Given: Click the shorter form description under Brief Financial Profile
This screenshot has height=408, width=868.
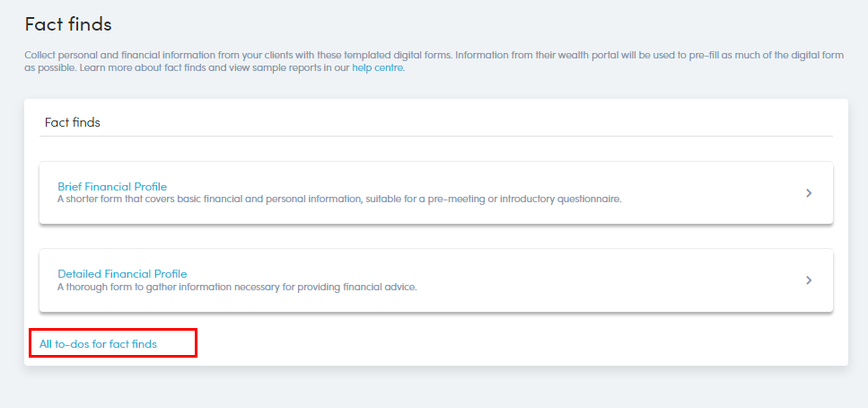Looking at the screenshot, I should 339,199.
